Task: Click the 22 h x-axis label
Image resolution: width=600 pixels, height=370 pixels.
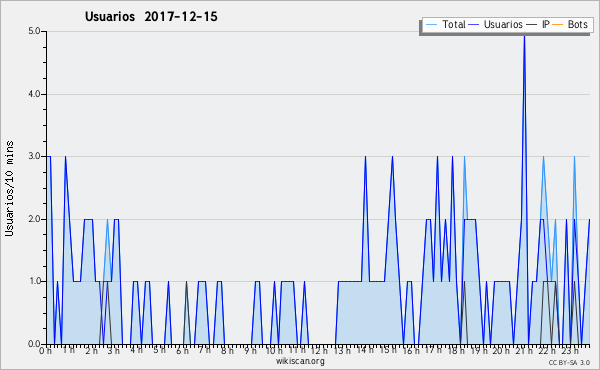Action: (547, 351)
